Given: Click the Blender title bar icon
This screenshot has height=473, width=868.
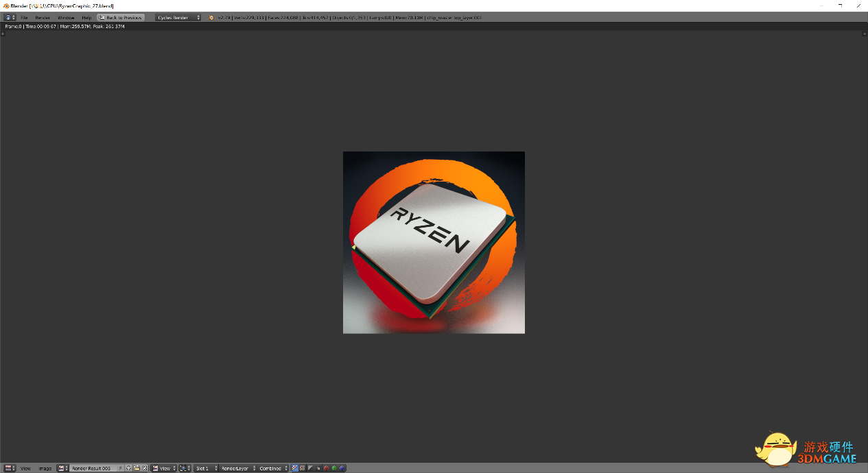Looking at the screenshot, I should click(x=6, y=5).
